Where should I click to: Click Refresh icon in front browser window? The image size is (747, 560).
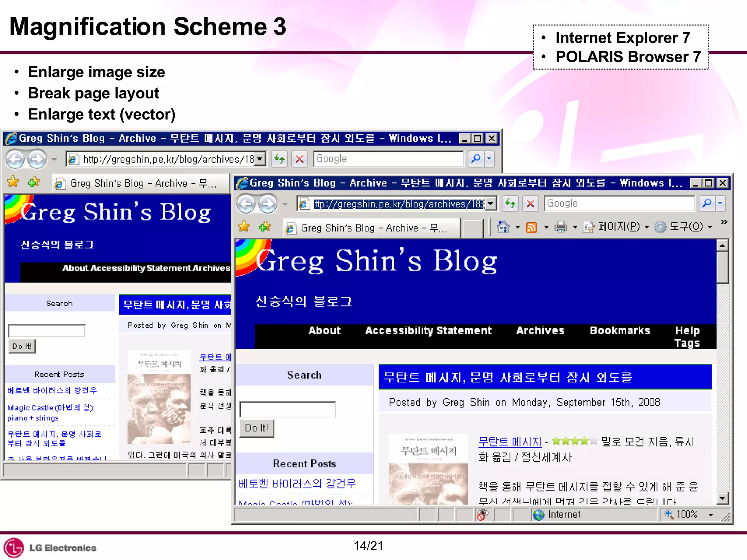coord(510,203)
